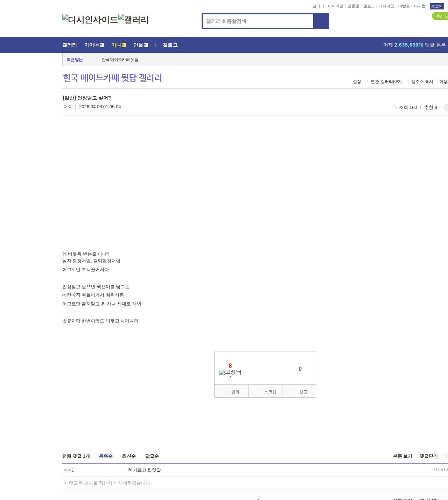Click the 갤러리 logo image beside 디시인사이드
Screen dimensions: 448x500
pyautogui.click(x=134, y=19)
